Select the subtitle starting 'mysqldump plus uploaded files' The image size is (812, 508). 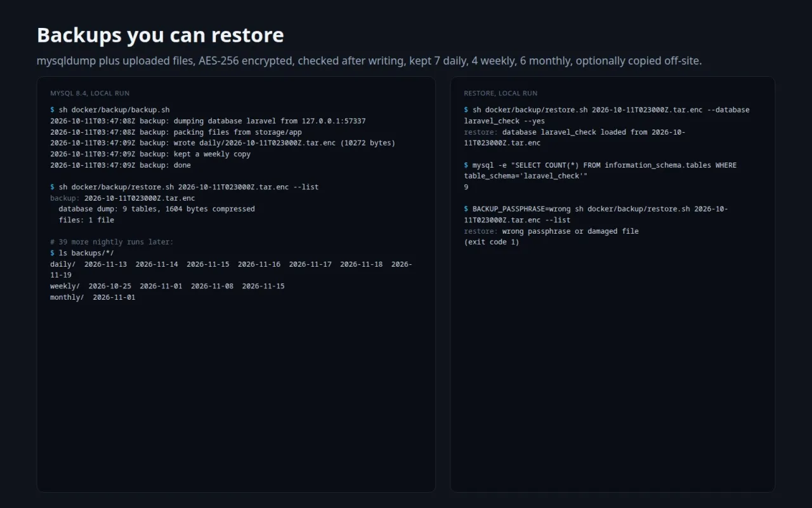369,61
